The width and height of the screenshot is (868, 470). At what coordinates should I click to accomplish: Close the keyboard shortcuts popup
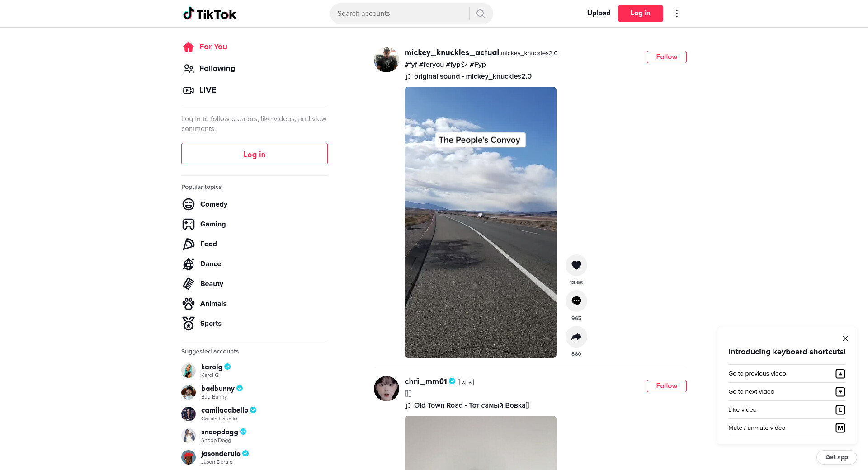tap(845, 338)
